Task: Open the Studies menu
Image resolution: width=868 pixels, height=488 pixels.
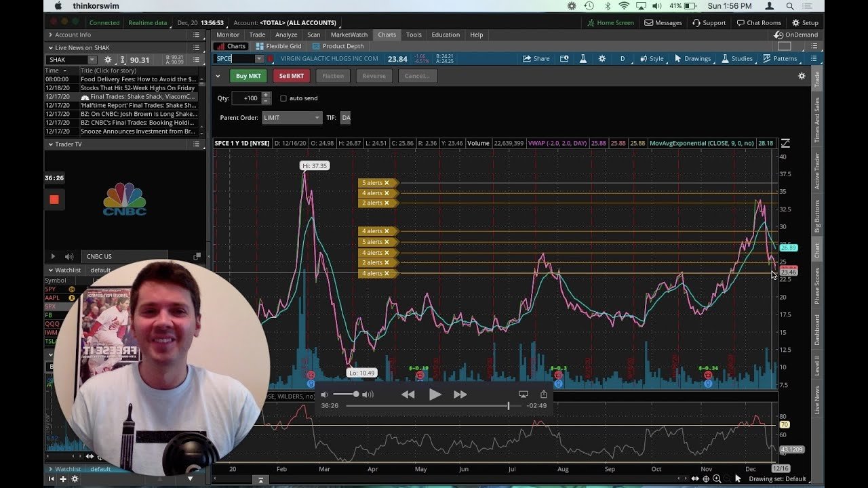Action: (736, 59)
